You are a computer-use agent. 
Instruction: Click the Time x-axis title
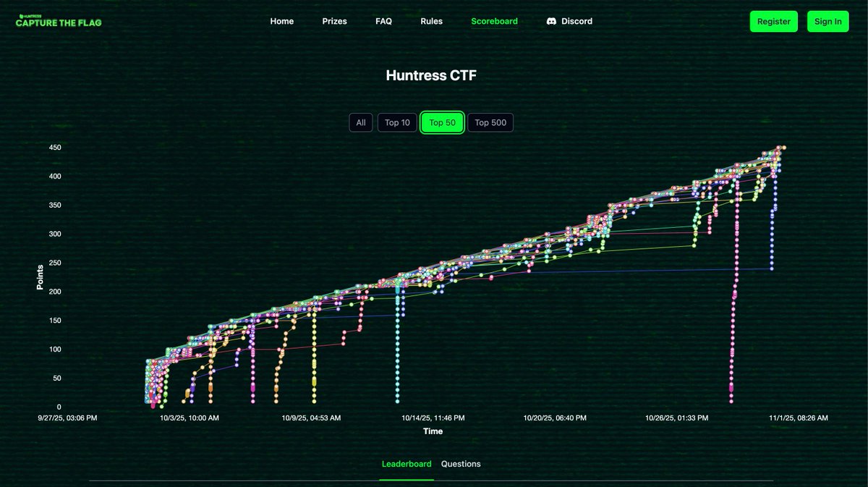[x=433, y=431]
